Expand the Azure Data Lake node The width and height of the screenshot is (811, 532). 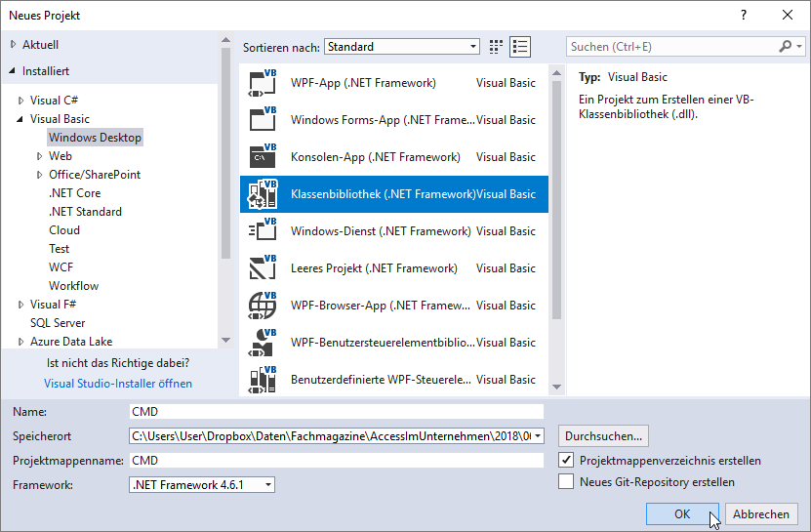pos(21,342)
